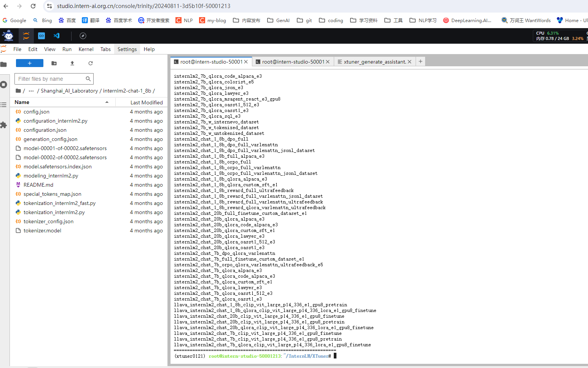Click the blue new launcher plus button
588x368 pixels.
click(30, 63)
